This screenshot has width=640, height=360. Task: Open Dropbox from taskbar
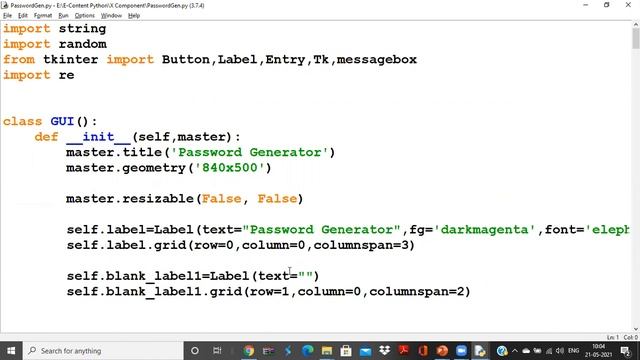384,351
